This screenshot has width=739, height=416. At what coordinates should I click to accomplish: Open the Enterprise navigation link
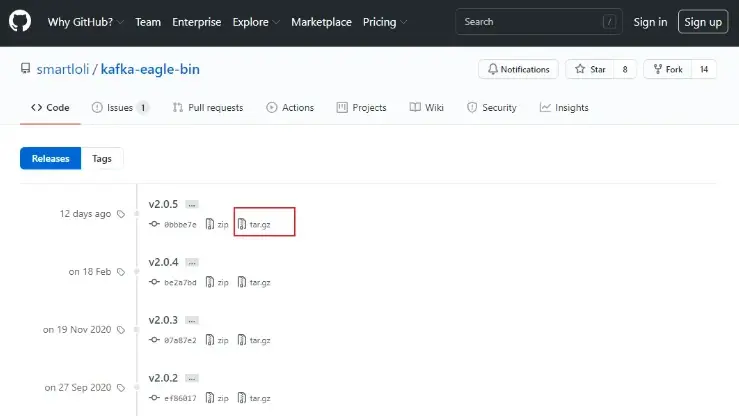[197, 22]
